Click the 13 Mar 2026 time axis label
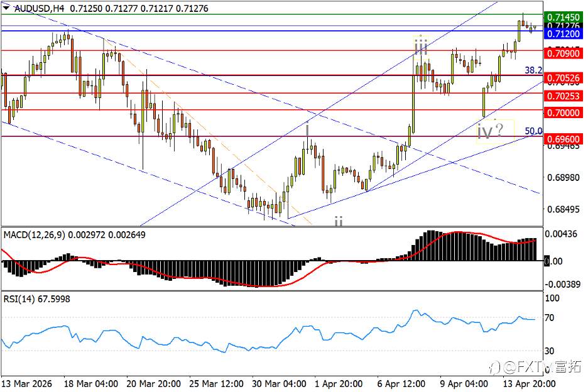This screenshot has width=588, height=392. point(27,384)
